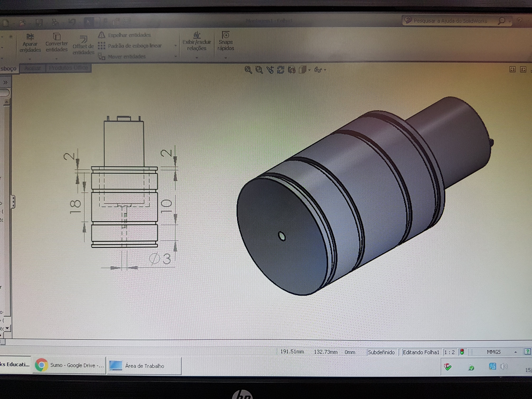Open Hide/show items glasses icon
The height and width of the screenshot is (399, 532).
318,70
